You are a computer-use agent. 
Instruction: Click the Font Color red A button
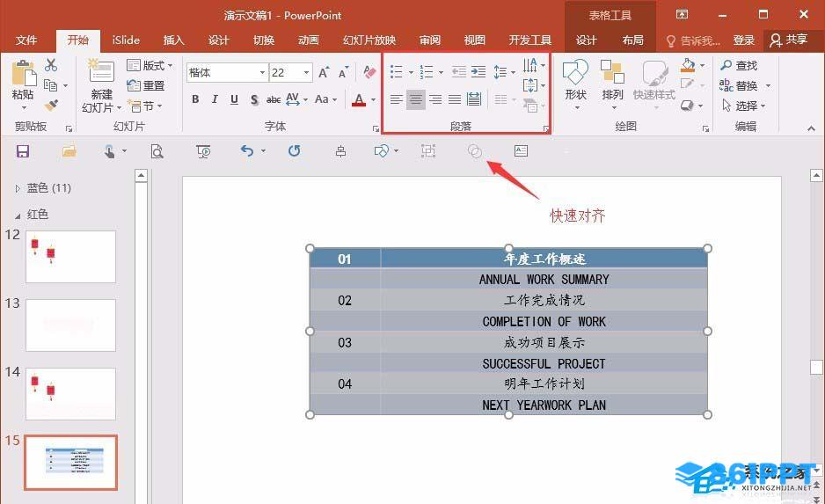coord(359,99)
